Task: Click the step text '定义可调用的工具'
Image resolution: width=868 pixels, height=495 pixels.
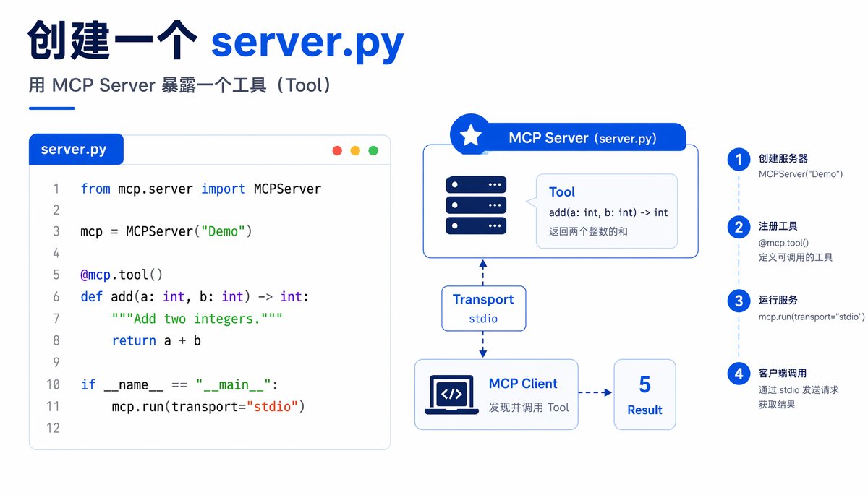Action: [x=796, y=257]
